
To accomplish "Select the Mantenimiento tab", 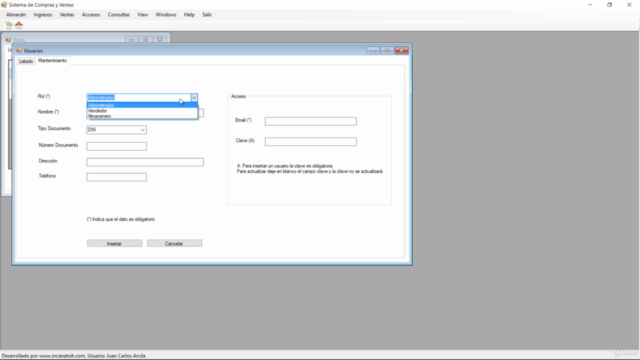I will 52,60.
